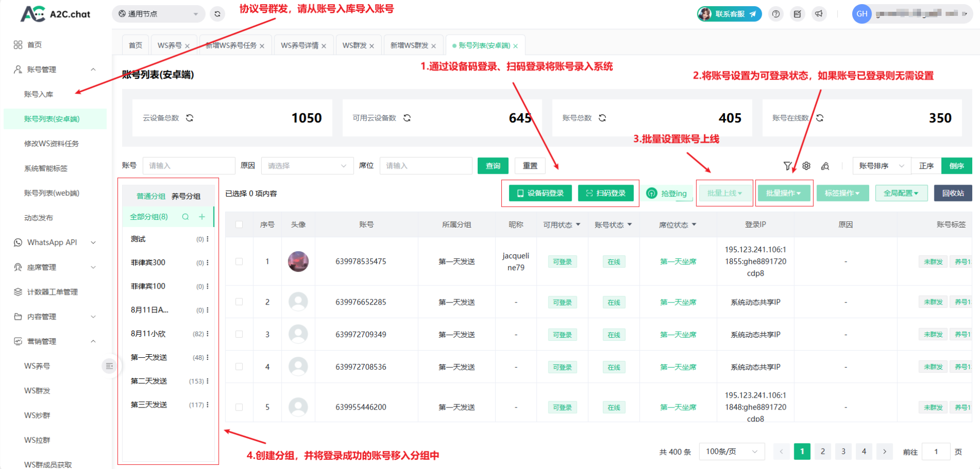The width and height of the screenshot is (980, 469).
Task: Click the plus icon to add group
Action: point(202,217)
